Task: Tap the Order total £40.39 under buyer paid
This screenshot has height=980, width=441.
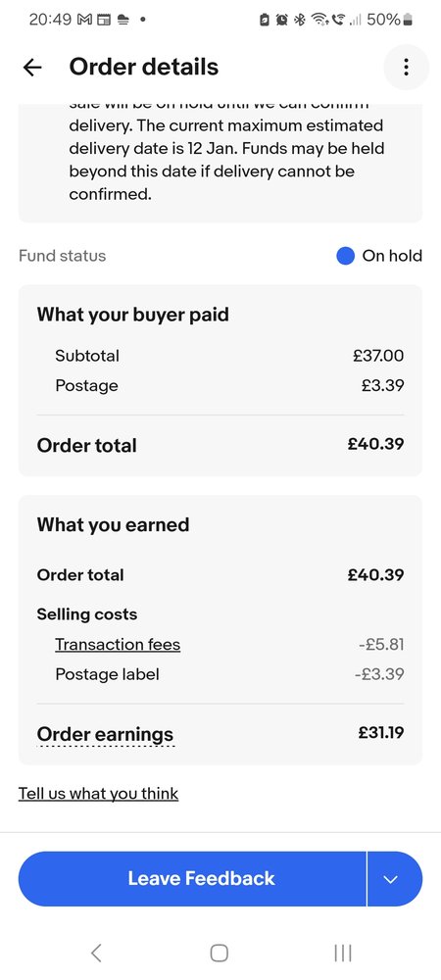Action: click(376, 444)
